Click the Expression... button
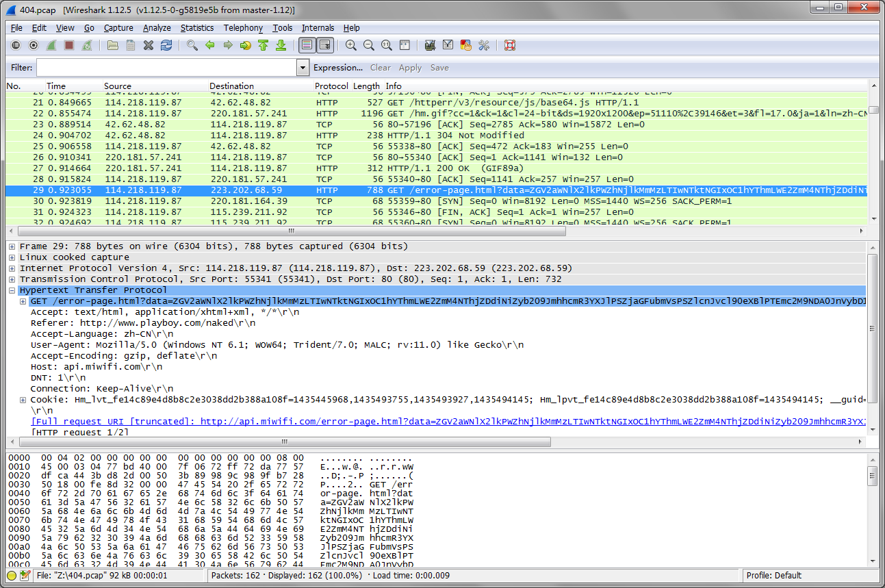The height and width of the screenshot is (588, 885). pyautogui.click(x=338, y=68)
